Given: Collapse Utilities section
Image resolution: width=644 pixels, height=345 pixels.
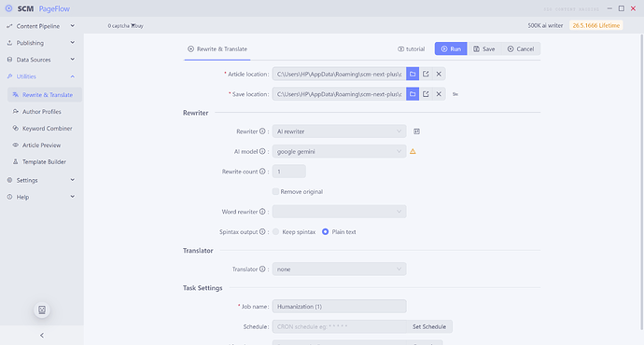Looking at the screenshot, I should tap(41, 76).
